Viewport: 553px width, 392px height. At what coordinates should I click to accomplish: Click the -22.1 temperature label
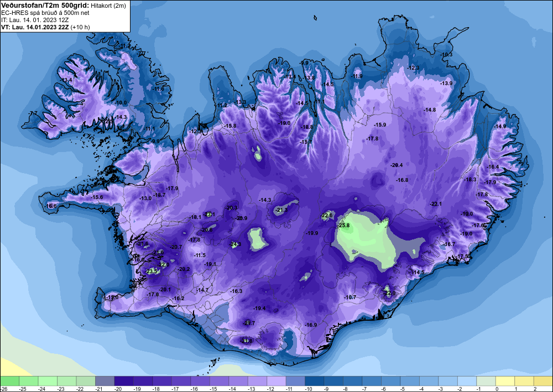click(x=436, y=204)
